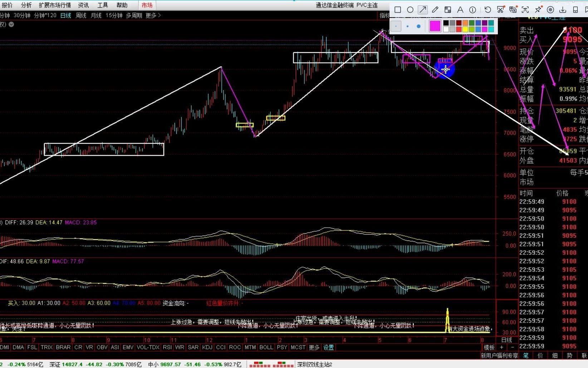The image size is (588, 368).
Task: Choose the smallest stroke size dot
Action: [396, 26]
